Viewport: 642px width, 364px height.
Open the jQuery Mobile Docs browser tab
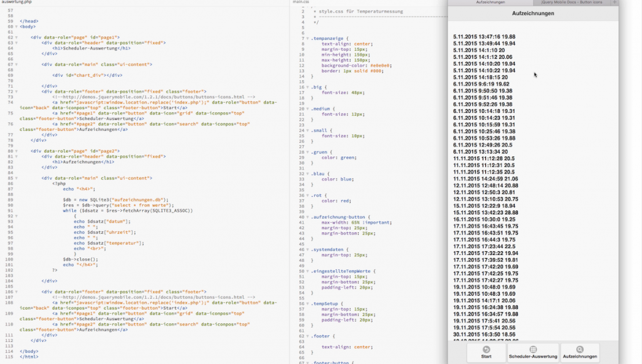(572, 3)
